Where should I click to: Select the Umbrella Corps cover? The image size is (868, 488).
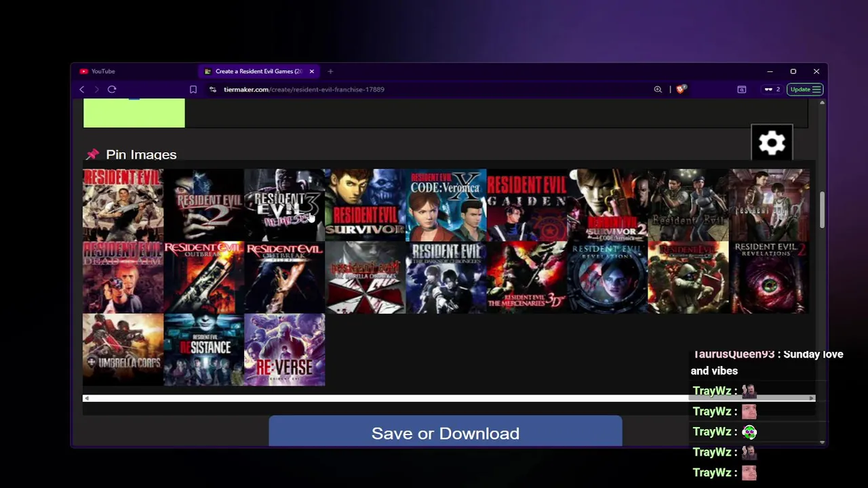coord(123,350)
